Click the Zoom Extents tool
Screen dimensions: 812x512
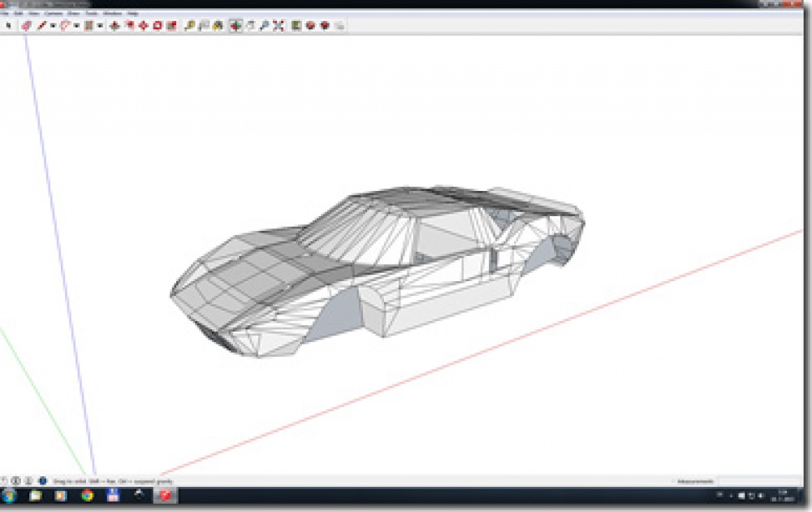[x=279, y=25]
